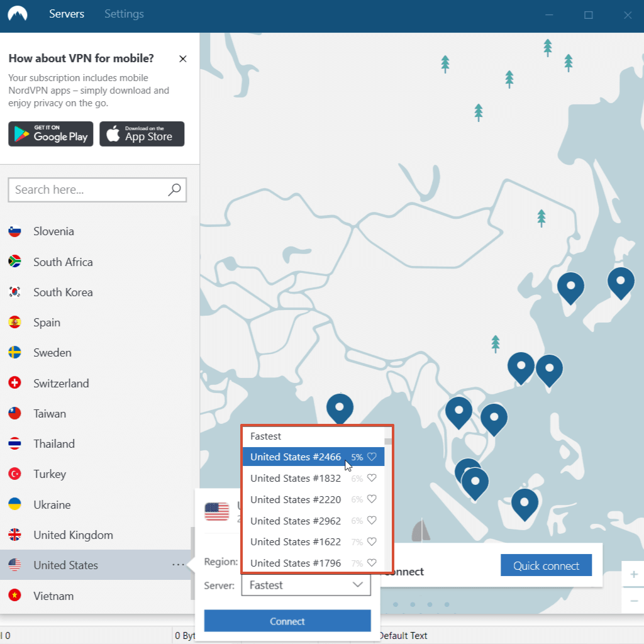Select United Kingdom country name label
Viewport: 644px width, 644px height.
(73, 535)
